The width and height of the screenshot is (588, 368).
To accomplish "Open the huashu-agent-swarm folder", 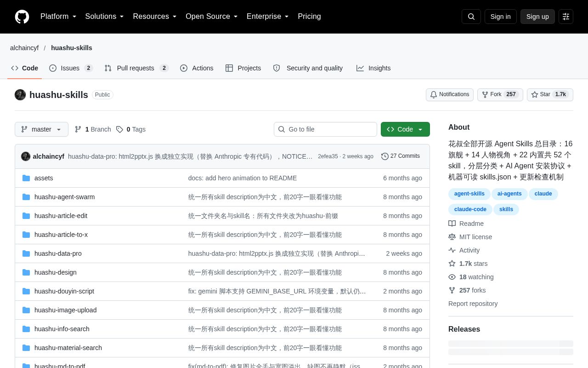I will (64, 197).
